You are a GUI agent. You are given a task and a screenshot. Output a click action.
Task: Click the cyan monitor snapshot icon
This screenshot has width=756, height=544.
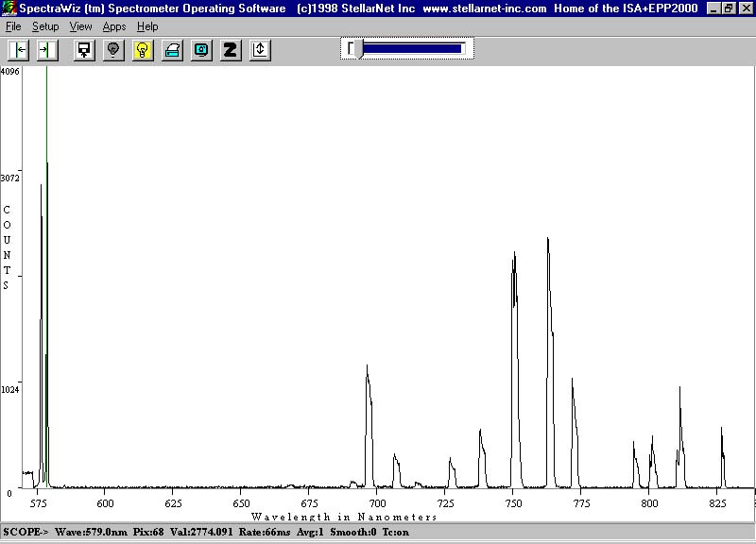[x=201, y=50]
